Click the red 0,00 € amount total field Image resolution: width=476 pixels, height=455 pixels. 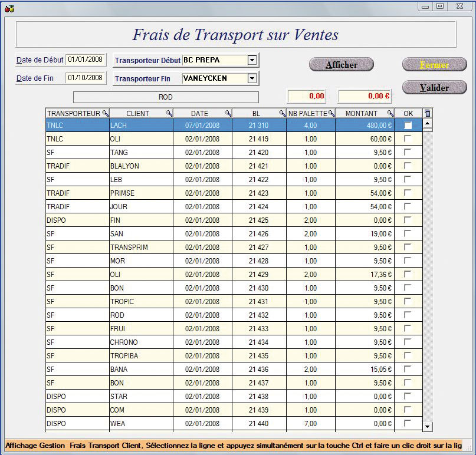365,96
